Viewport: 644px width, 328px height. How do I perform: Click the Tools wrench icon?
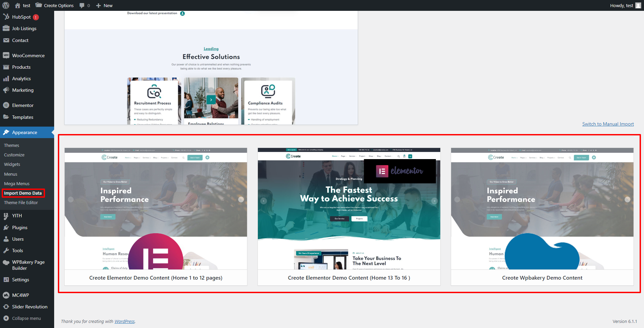click(6, 250)
